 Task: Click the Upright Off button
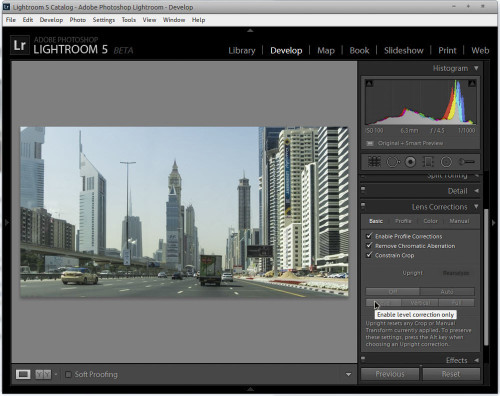[393, 292]
